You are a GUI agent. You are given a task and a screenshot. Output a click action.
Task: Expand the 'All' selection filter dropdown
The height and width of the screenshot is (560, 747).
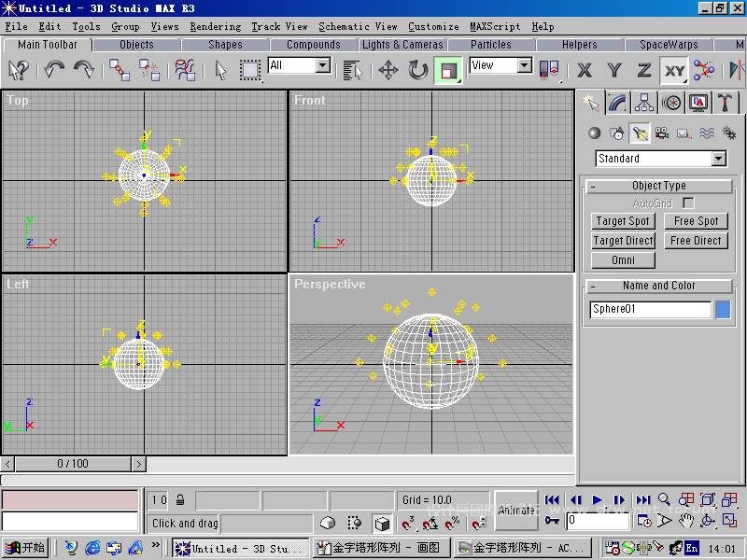coord(322,65)
